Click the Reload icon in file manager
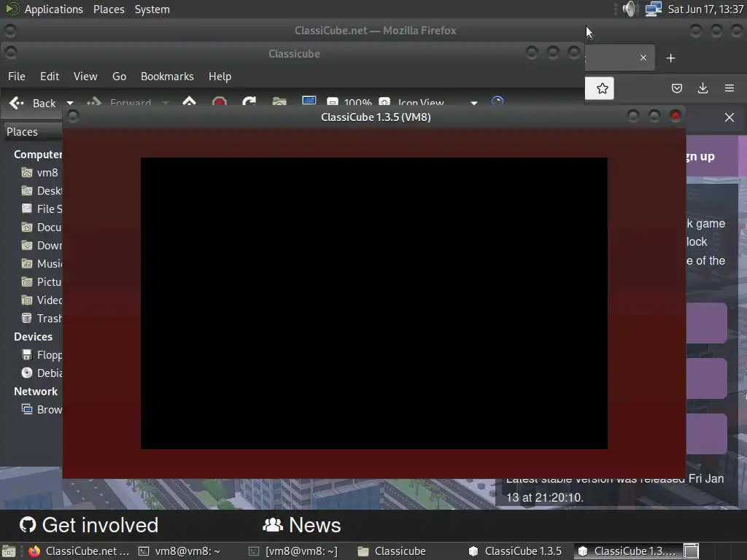This screenshot has height=560, width=747. (249, 101)
